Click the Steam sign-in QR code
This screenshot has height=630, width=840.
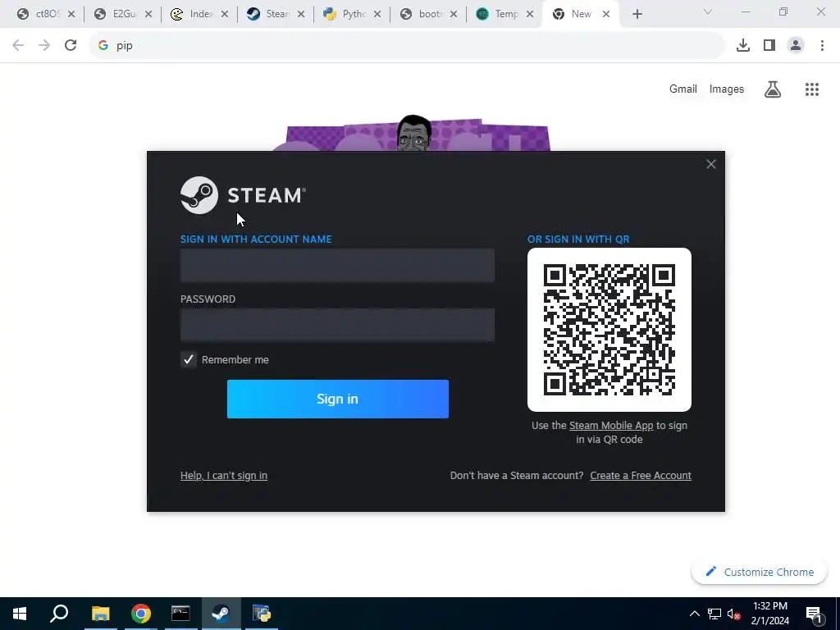click(x=609, y=330)
